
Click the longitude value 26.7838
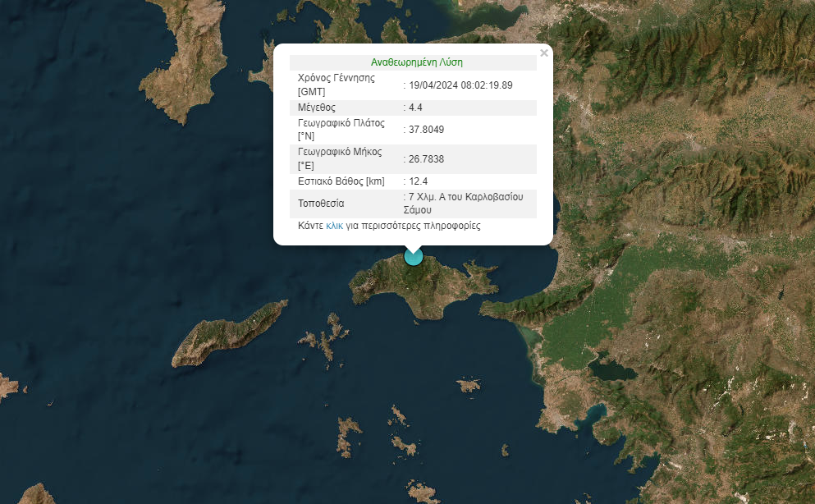(427, 158)
